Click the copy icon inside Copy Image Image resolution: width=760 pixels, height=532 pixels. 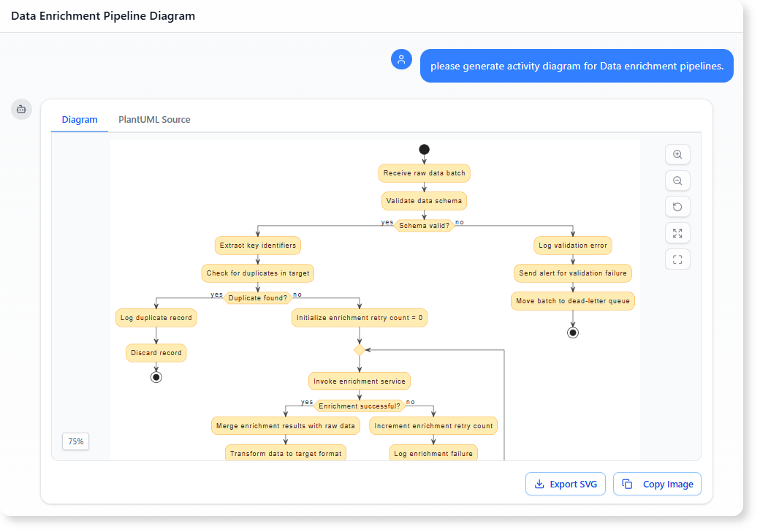[627, 484]
